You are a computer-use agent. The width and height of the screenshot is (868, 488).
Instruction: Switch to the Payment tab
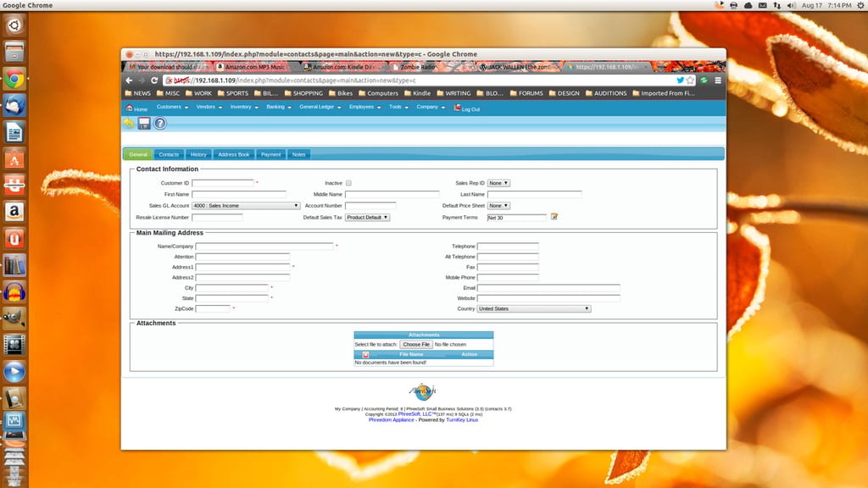(x=270, y=154)
